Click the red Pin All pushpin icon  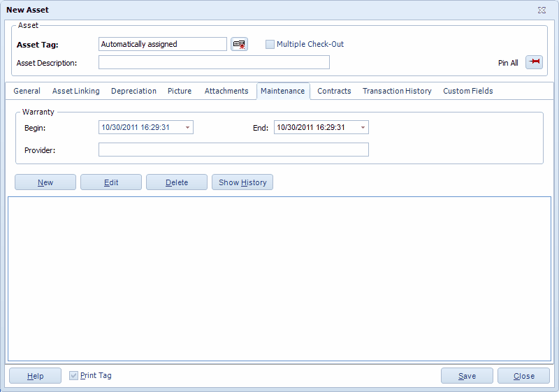pos(534,62)
